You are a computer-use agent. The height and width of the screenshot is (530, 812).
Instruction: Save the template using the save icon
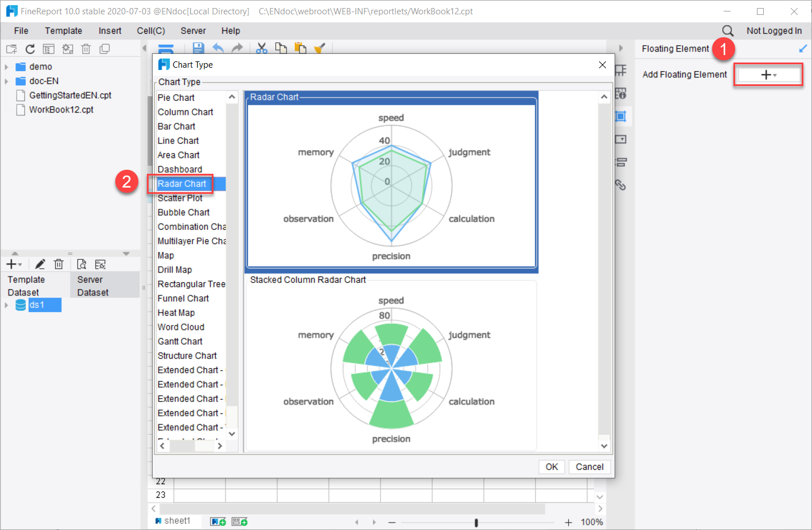pyautogui.click(x=198, y=48)
